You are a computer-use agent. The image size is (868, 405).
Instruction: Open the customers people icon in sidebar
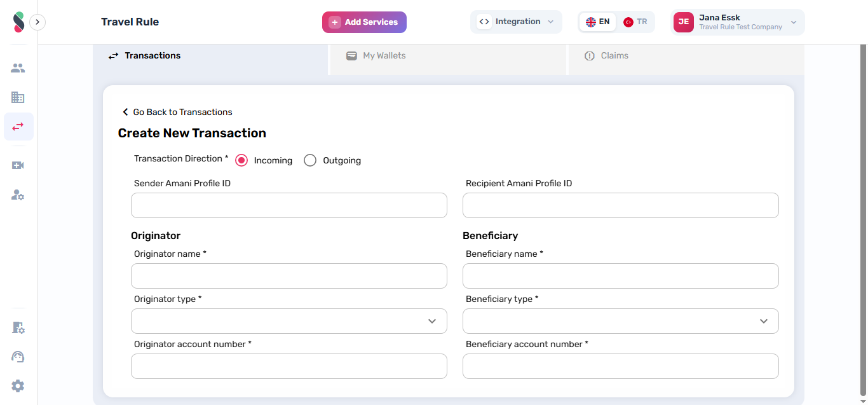click(x=18, y=68)
